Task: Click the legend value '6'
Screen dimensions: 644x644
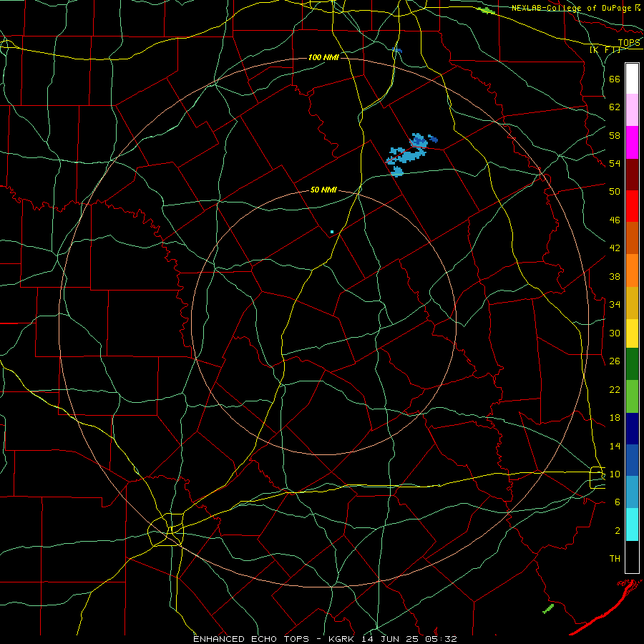Action: click(x=617, y=502)
